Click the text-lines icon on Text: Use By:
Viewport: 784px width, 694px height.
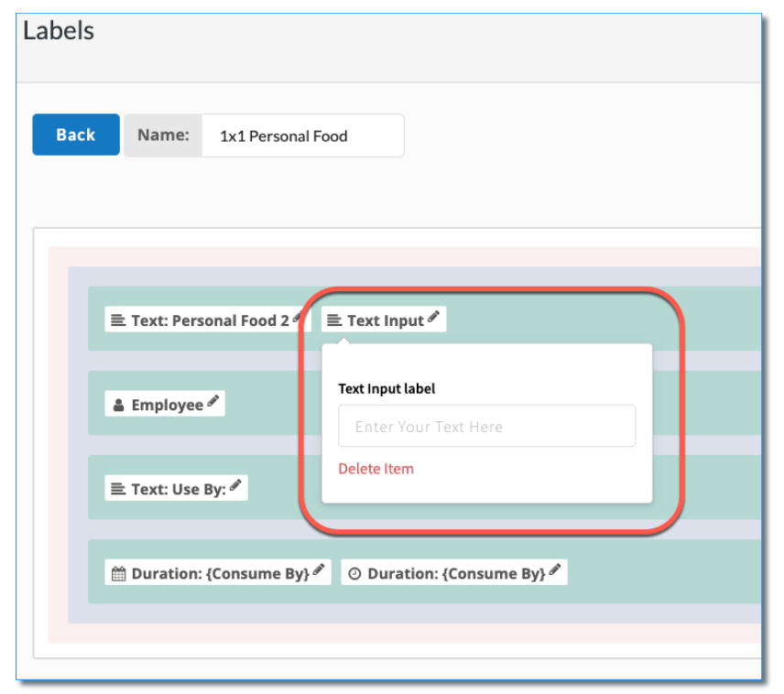(118, 489)
